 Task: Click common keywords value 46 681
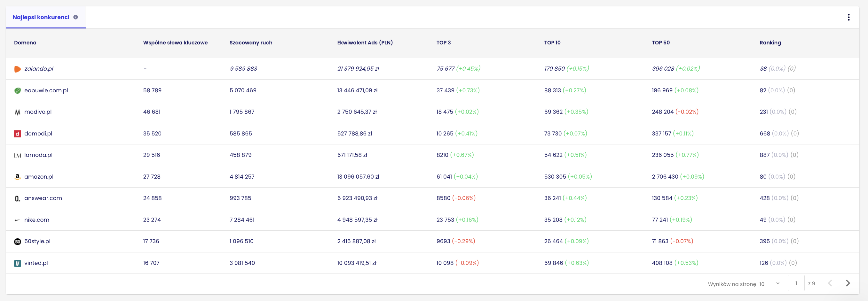click(x=152, y=112)
